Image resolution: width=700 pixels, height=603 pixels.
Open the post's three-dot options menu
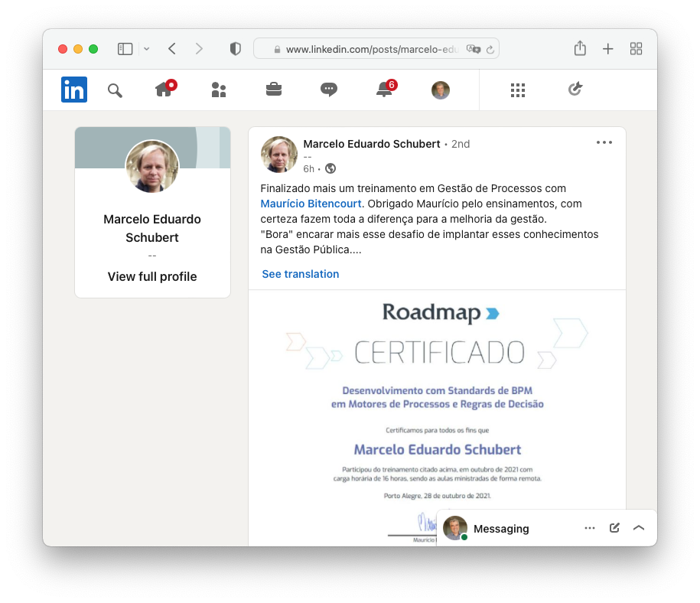[604, 142]
